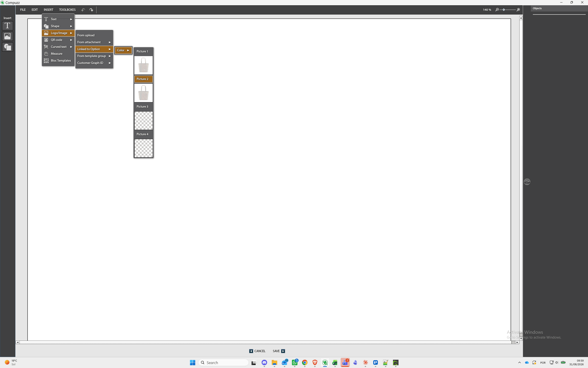
Task: Click the Picture 3 label
Action: click(142, 106)
